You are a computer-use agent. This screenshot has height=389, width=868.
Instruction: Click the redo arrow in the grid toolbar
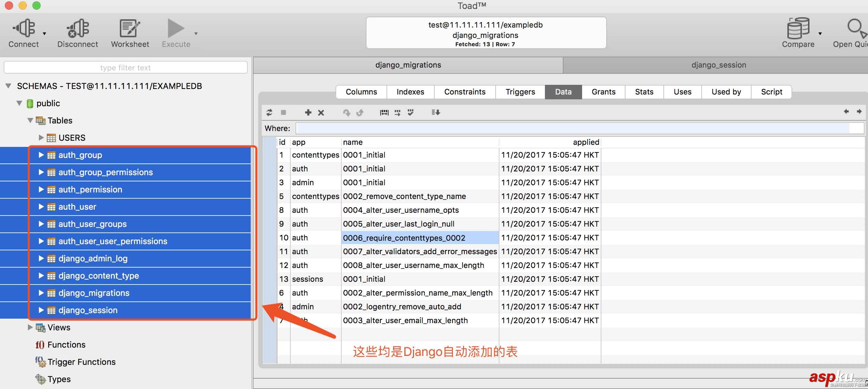(x=360, y=112)
